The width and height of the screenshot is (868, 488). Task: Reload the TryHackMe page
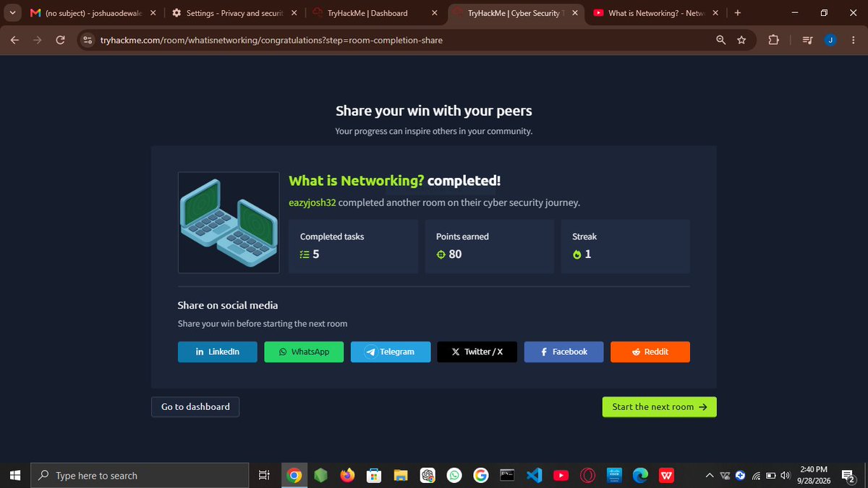(x=61, y=40)
